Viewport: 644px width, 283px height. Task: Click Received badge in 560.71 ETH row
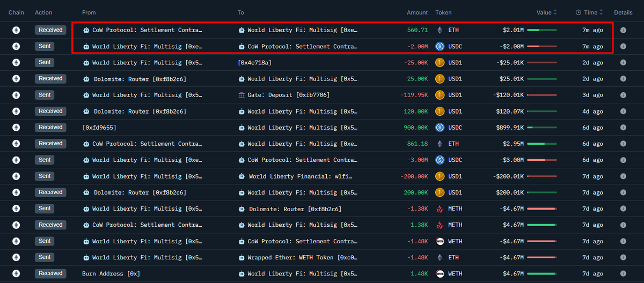tap(50, 30)
